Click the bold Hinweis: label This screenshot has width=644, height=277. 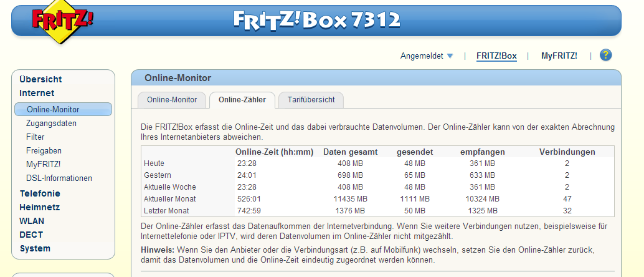(158, 250)
